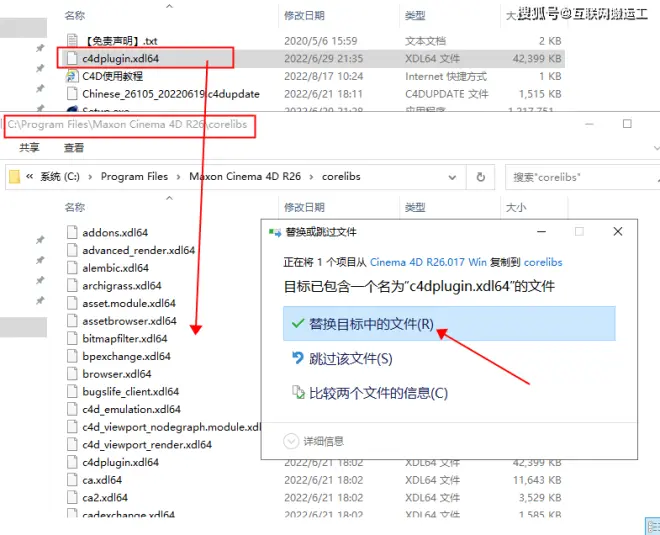Choose 跳过该文件(S) option

[x=350, y=358]
